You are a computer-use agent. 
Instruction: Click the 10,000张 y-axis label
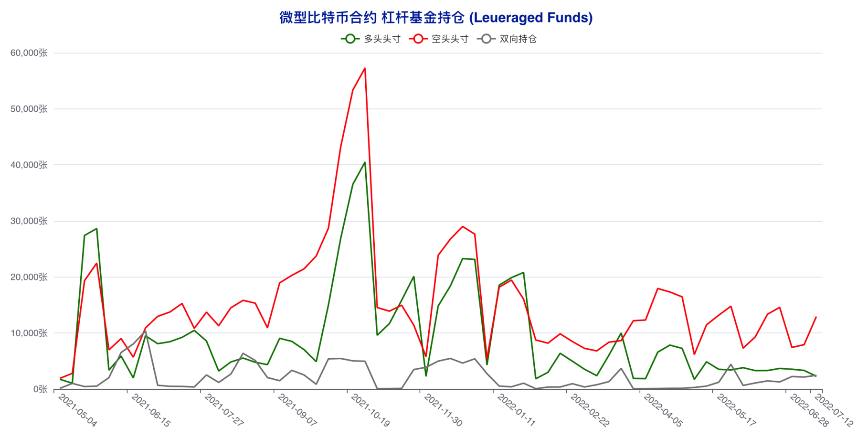[29, 333]
